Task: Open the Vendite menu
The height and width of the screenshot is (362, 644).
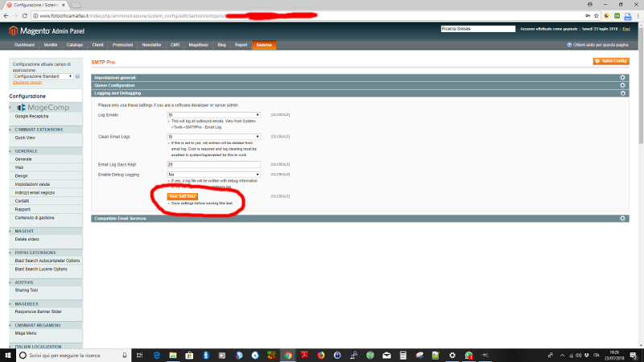Action: [x=51, y=45]
